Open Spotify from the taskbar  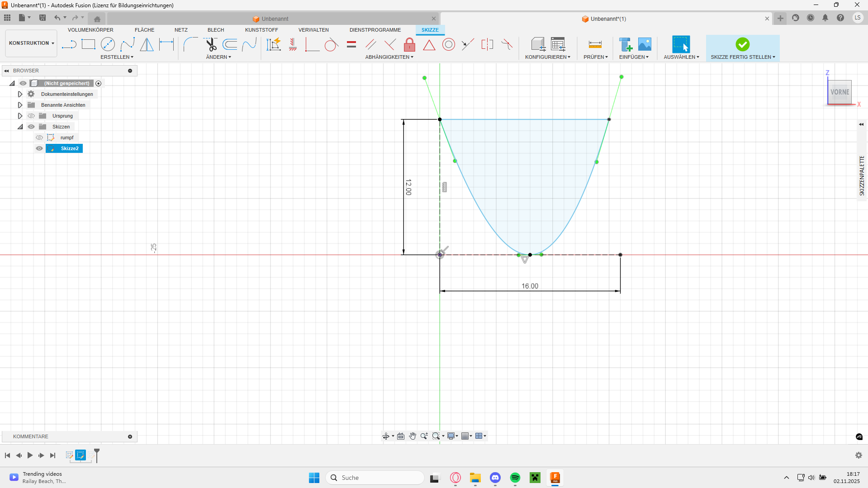[515, 478]
